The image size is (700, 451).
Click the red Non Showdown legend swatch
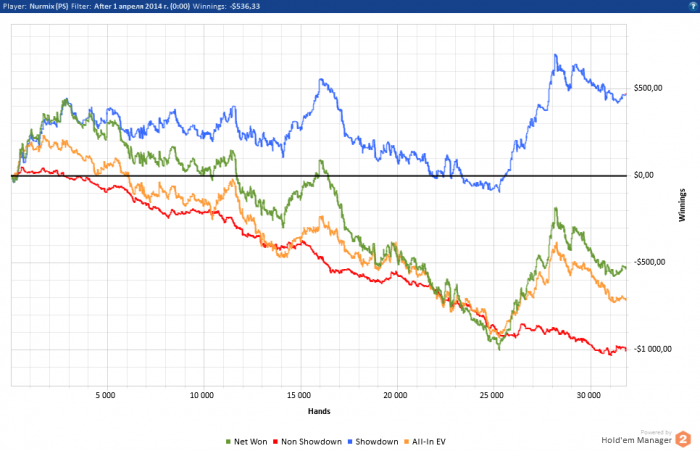tap(275, 442)
